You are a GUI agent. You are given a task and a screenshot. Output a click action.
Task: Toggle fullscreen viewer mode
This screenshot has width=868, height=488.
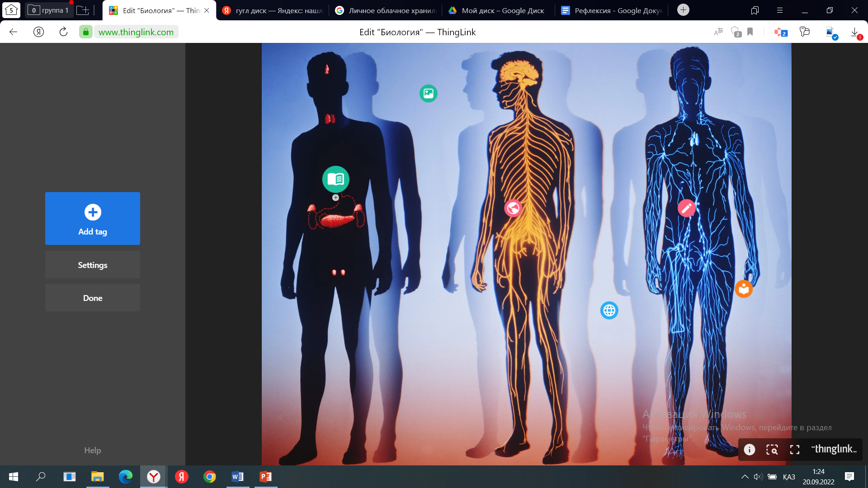click(x=795, y=450)
